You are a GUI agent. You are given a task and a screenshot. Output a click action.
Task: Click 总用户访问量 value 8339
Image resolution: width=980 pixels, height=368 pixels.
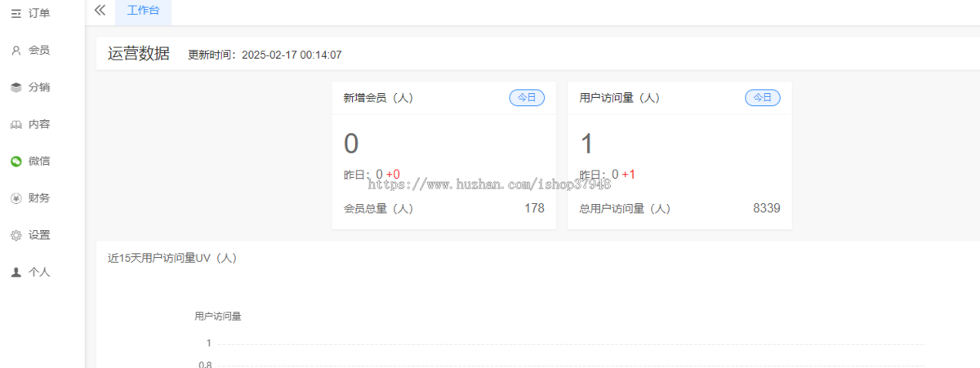767,208
